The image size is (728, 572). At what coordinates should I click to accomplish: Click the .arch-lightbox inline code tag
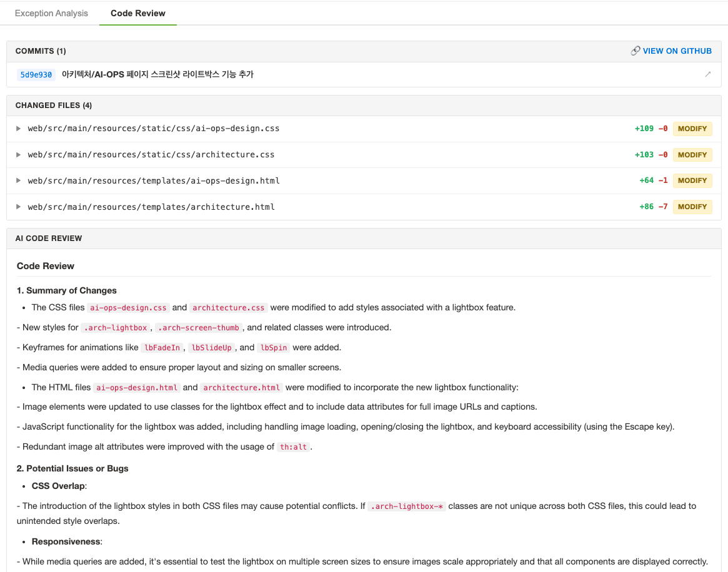pyautogui.click(x=116, y=328)
